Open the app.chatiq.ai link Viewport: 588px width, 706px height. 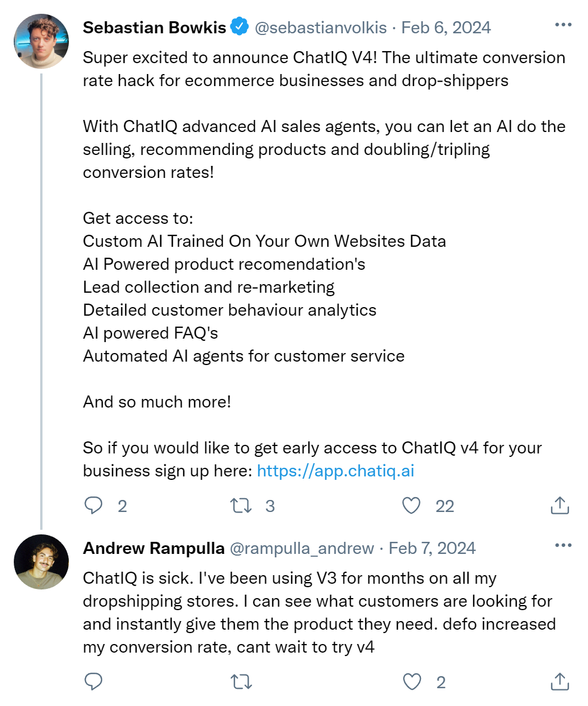tap(335, 471)
